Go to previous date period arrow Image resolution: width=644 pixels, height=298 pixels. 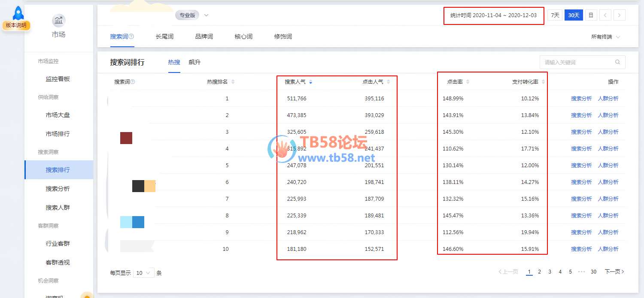pyautogui.click(x=605, y=15)
